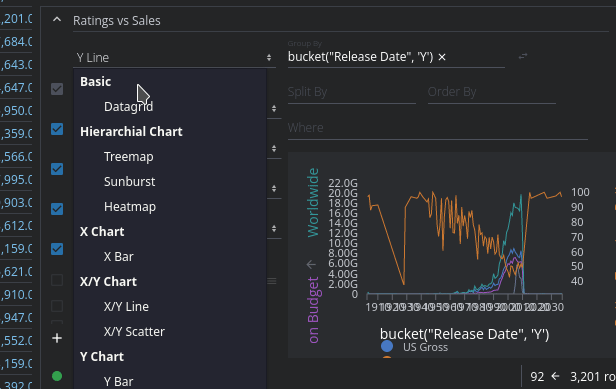
Task: Uncheck the second blue column checkbox
Action: point(57,169)
